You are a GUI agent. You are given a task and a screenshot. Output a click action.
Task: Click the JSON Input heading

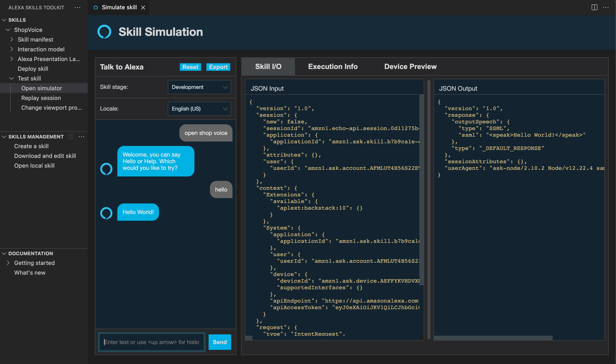267,88
